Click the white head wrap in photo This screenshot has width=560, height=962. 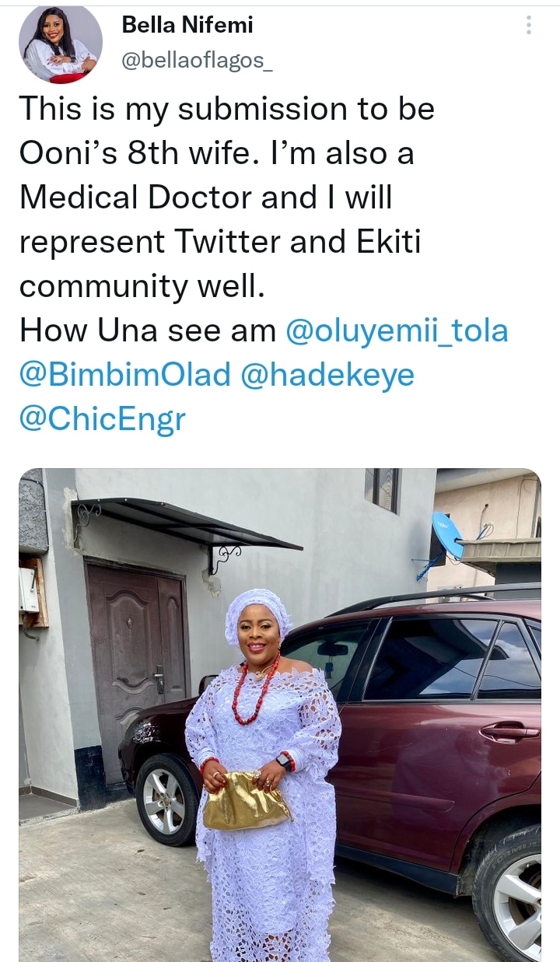click(257, 607)
